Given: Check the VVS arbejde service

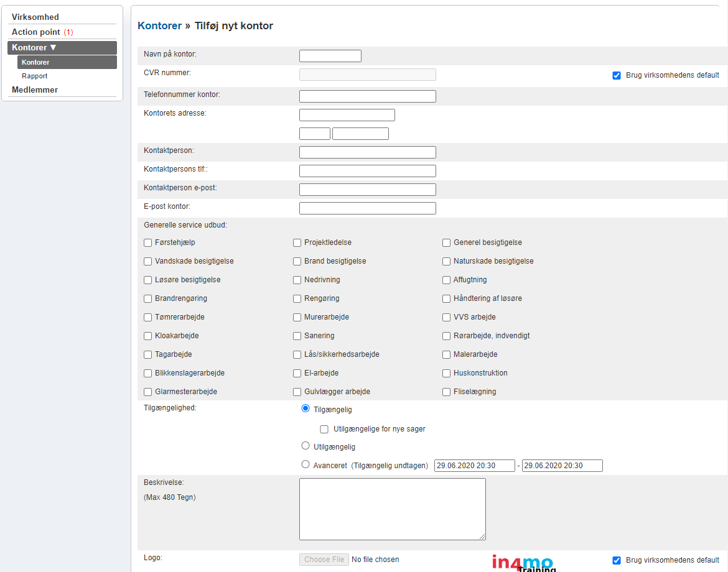Looking at the screenshot, I should pos(447,317).
